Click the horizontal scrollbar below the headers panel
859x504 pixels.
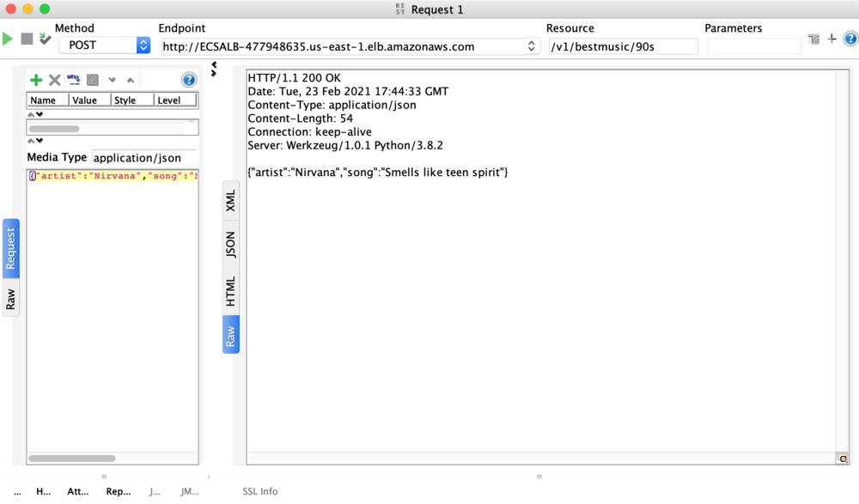[x=72, y=458]
